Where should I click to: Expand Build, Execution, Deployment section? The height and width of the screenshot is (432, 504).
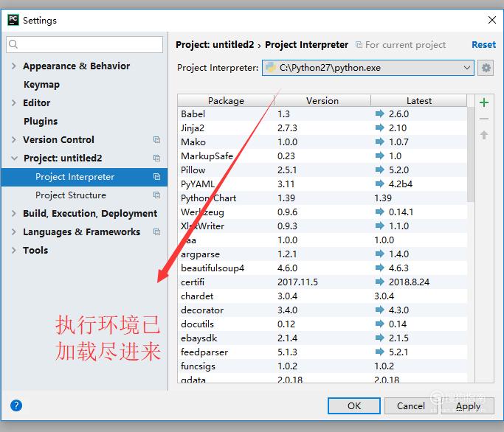pos(13,213)
